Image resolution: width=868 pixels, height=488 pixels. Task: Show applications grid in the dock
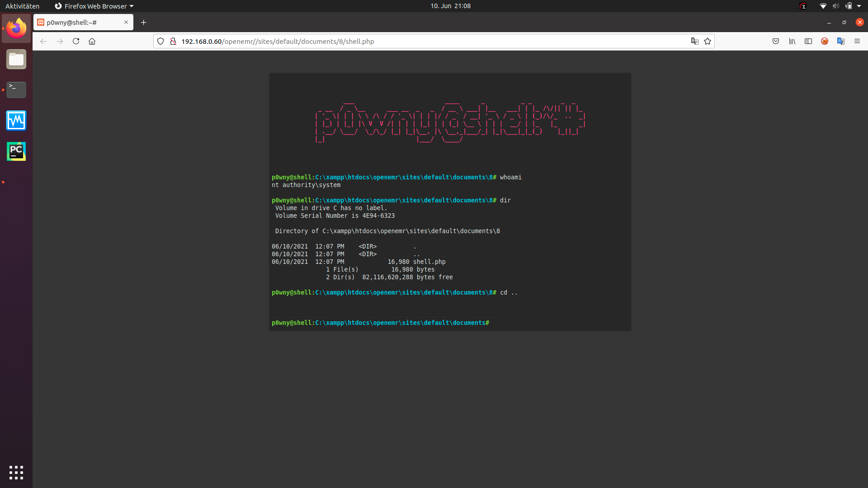(16, 472)
